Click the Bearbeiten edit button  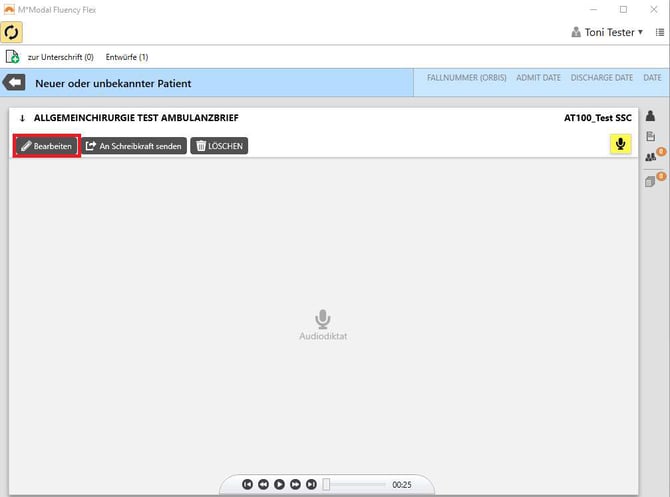46,146
